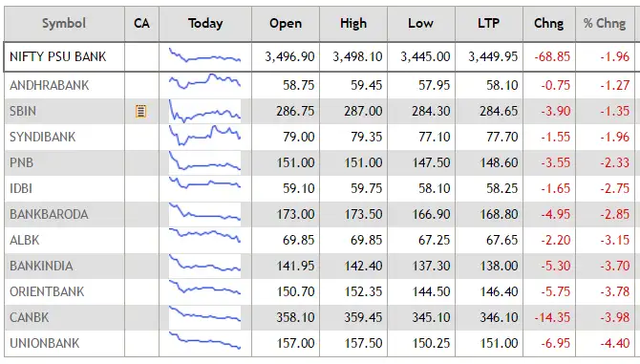
Task: Select the NIFTY PSU BANK index row
Action: 320,56
